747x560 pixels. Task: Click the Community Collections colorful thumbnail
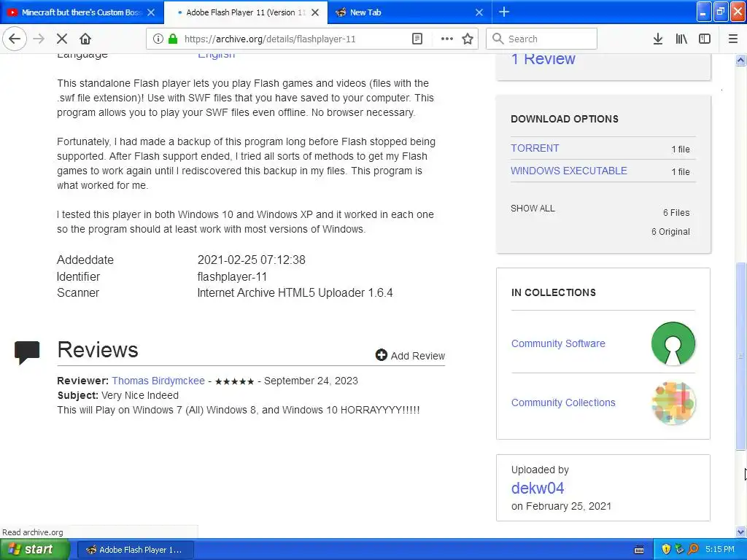(x=673, y=402)
